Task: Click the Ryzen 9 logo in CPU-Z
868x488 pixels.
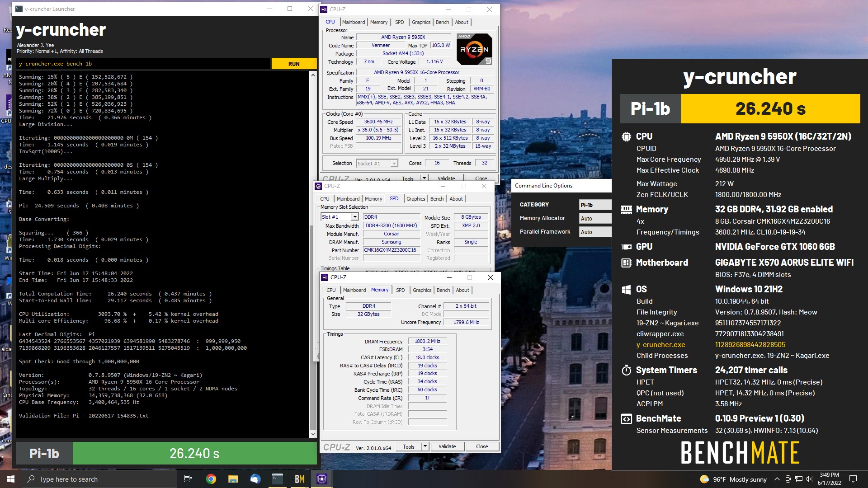Action: (474, 49)
